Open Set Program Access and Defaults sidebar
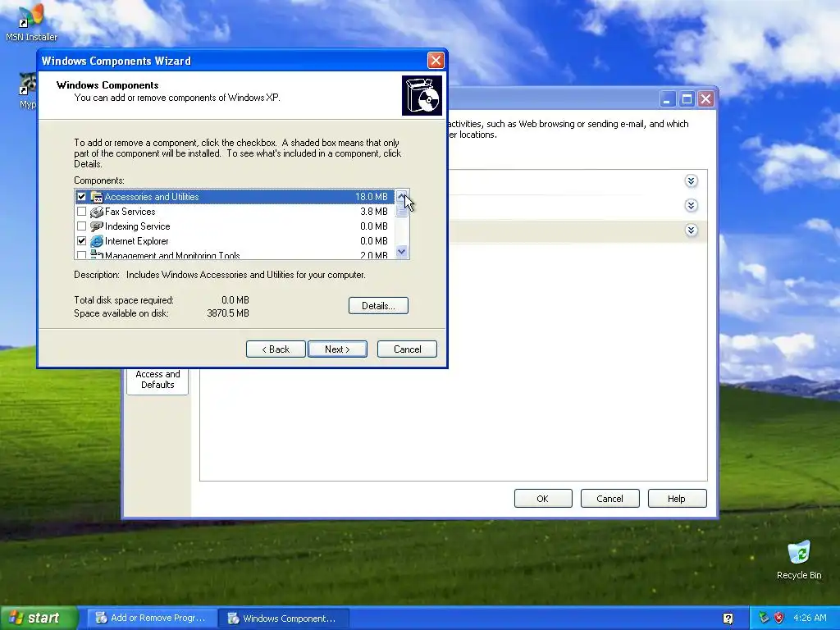This screenshot has height=630, width=840. 157,380
